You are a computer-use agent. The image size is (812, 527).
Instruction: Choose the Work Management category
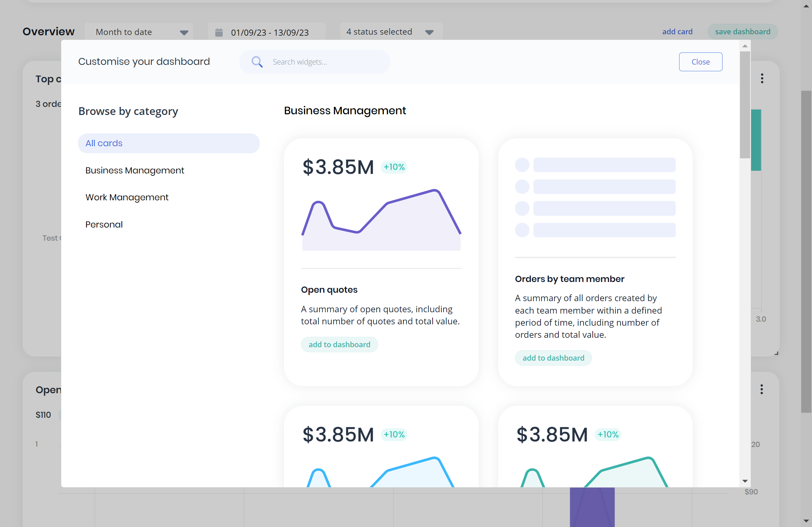point(126,197)
